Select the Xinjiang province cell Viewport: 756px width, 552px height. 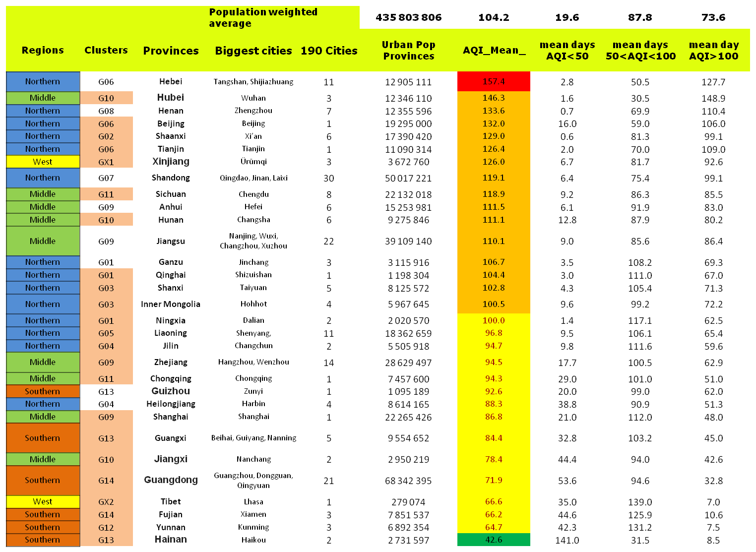click(x=171, y=161)
